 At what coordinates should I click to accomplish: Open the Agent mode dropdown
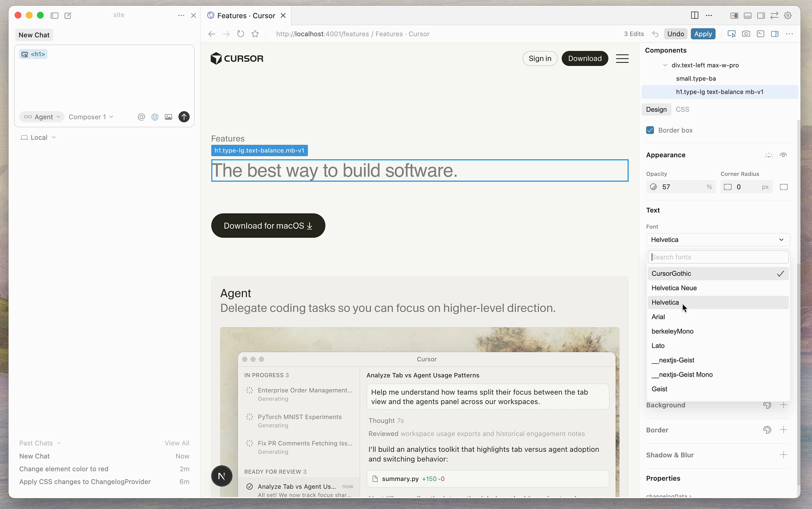(42, 117)
